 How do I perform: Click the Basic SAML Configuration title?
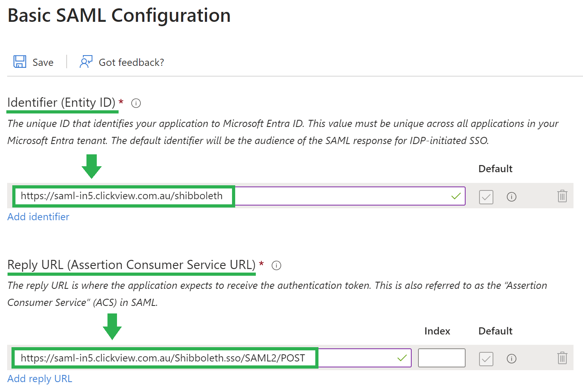[x=119, y=16]
